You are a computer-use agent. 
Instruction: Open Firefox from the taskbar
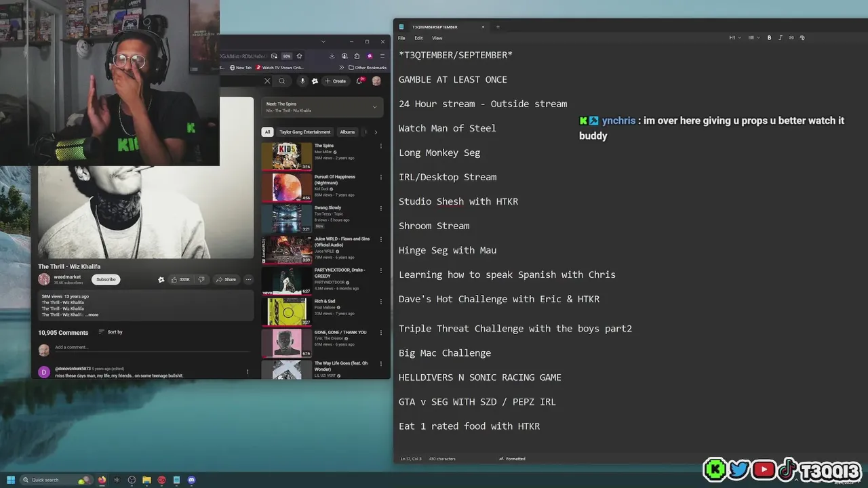tap(102, 480)
